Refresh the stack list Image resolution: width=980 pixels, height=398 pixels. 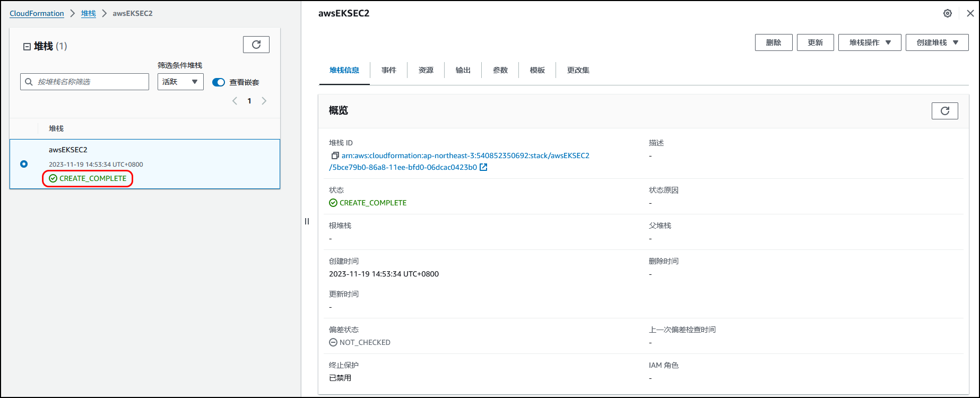tap(256, 45)
